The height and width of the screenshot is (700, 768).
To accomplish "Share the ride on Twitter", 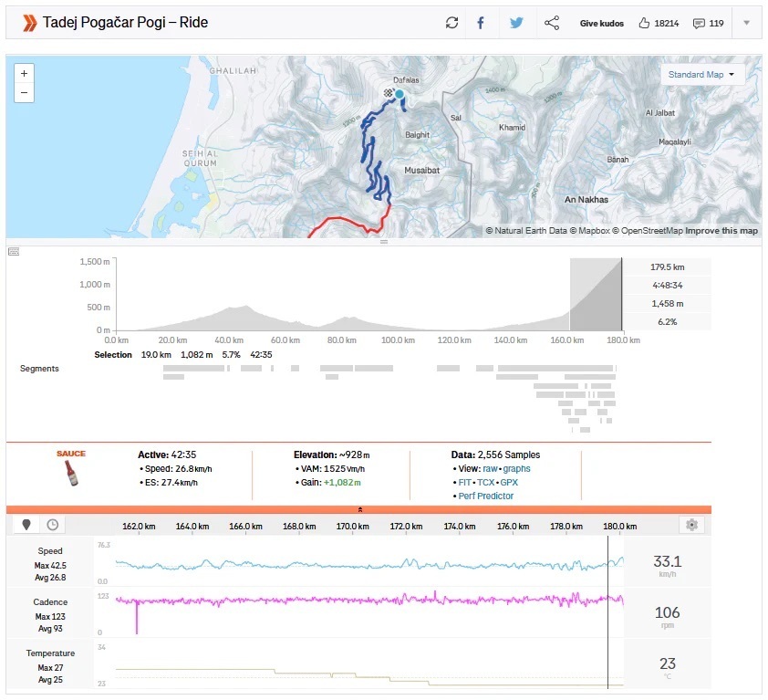I will coord(516,23).
